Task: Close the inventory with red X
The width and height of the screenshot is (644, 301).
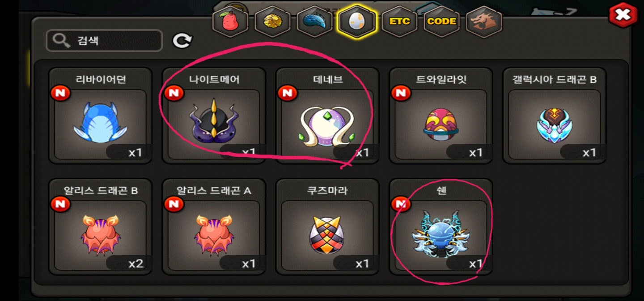Action: pos(623,15)
